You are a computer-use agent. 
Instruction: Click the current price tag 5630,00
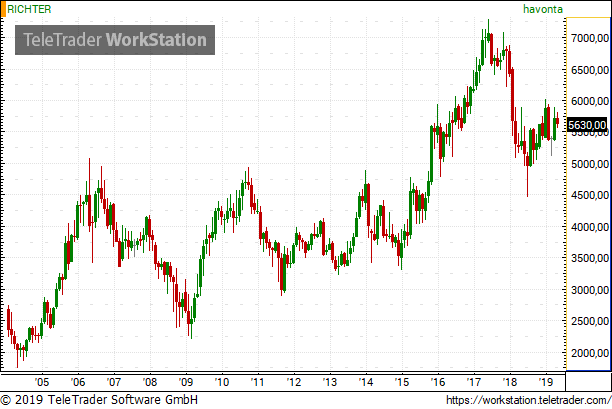click(587, 125)
